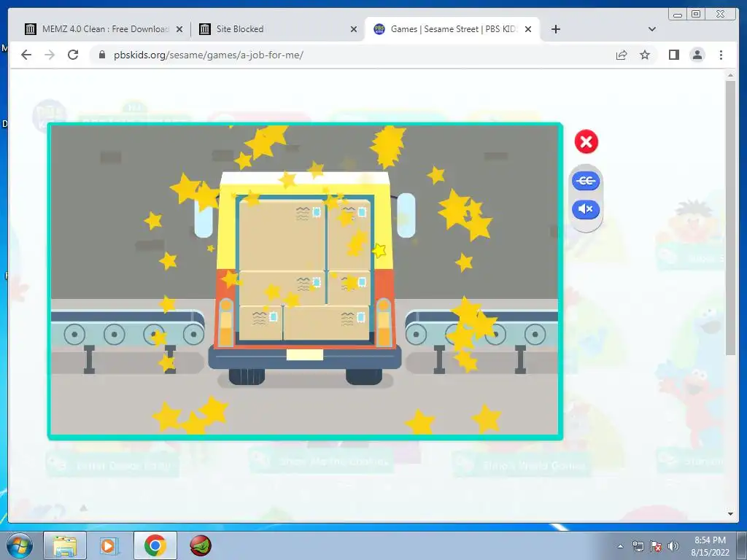Click the page vertical scrollbar thumb
This screenshot has width=747, height=560.
[730, 217]
